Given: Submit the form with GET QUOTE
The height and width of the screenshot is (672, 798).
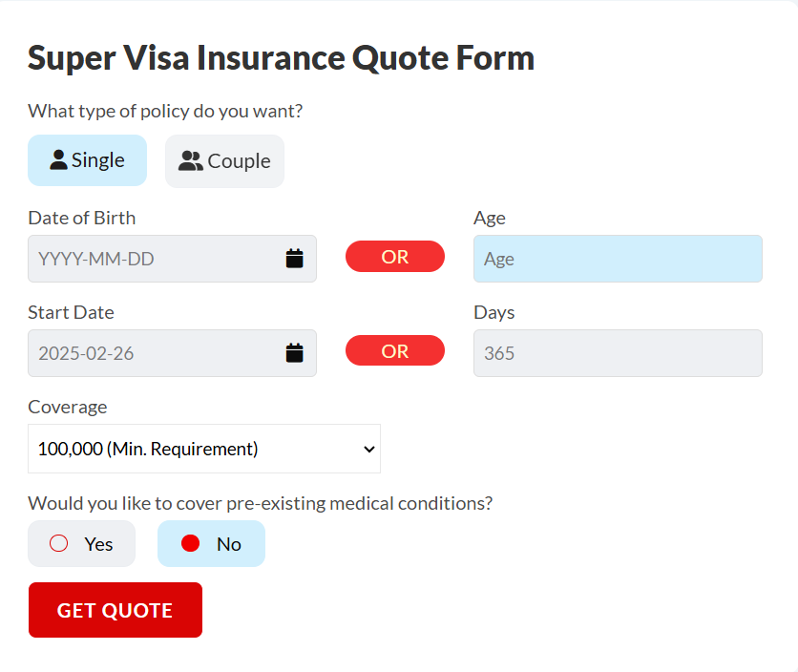Looking at the screenshot, I should [x=115, y=610].
